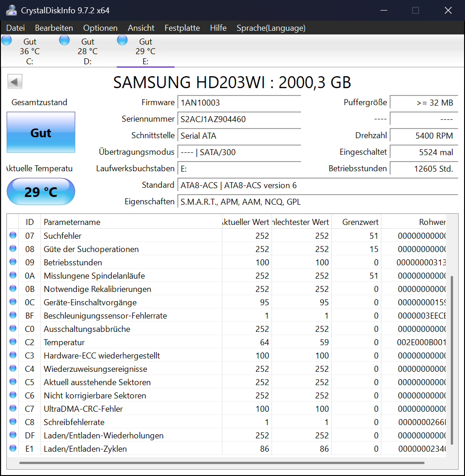The width and height of the screenshot is (465, 476).
Task: Select the Schreibfehlerrate parameter name text
Action: point(74,422)
